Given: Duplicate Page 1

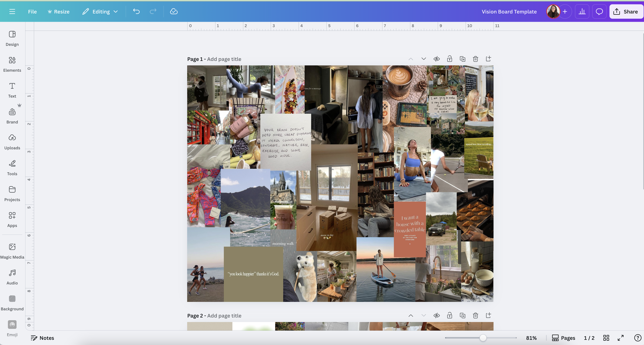Looking at the screenshot, I should (x=462, y=59).
